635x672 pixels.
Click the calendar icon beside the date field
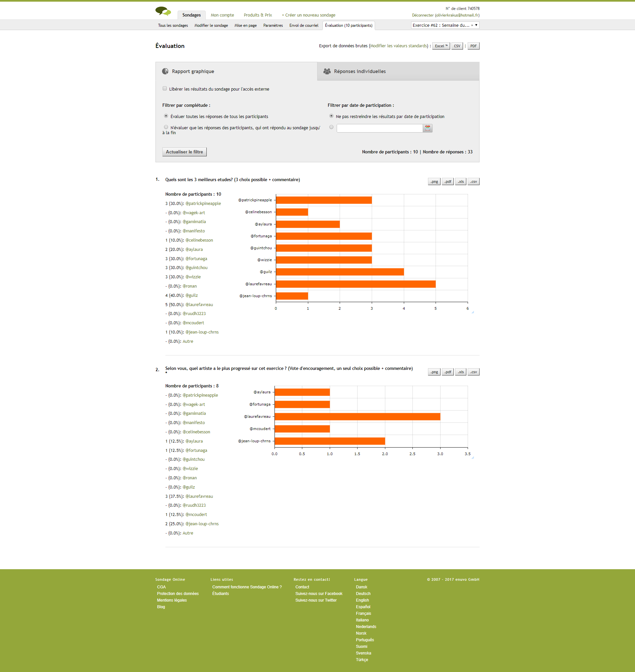[x=427, y=128]
